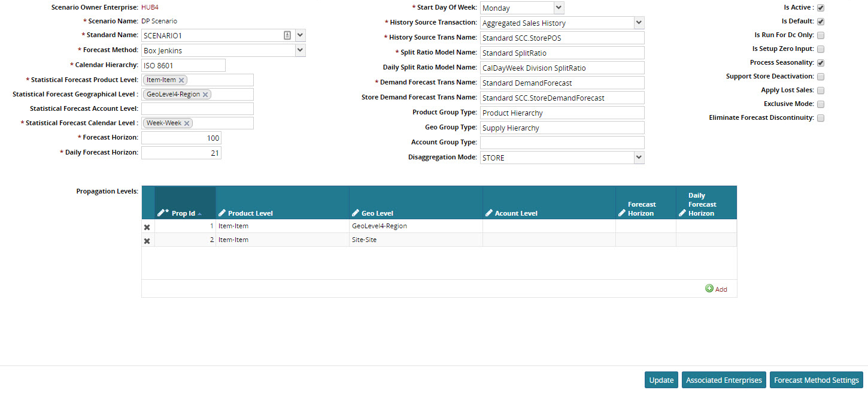Screen dimensions: 868x393
Task: Click the Add link in Propagation Levels
Action: point(721,289)
